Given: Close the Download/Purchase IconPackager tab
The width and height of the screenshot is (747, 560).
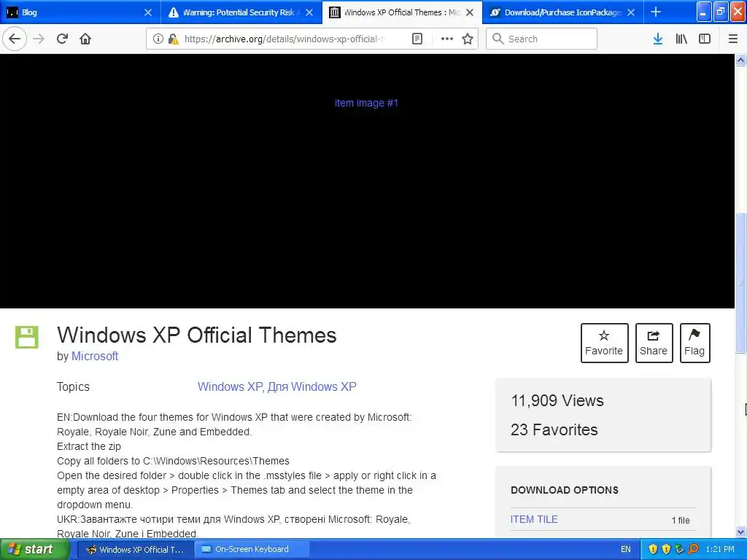Looking at the screenshot, I should pyautogui.click(x=631, y=12).
